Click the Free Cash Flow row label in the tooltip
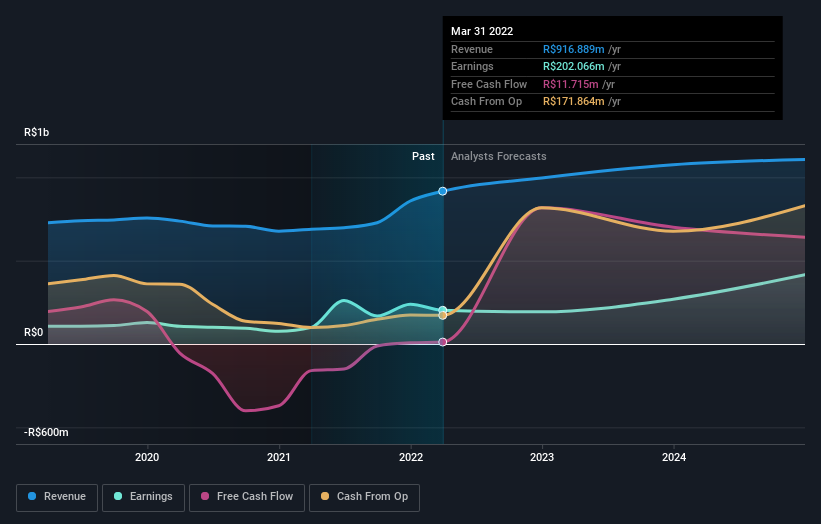 tap(489, 84)
